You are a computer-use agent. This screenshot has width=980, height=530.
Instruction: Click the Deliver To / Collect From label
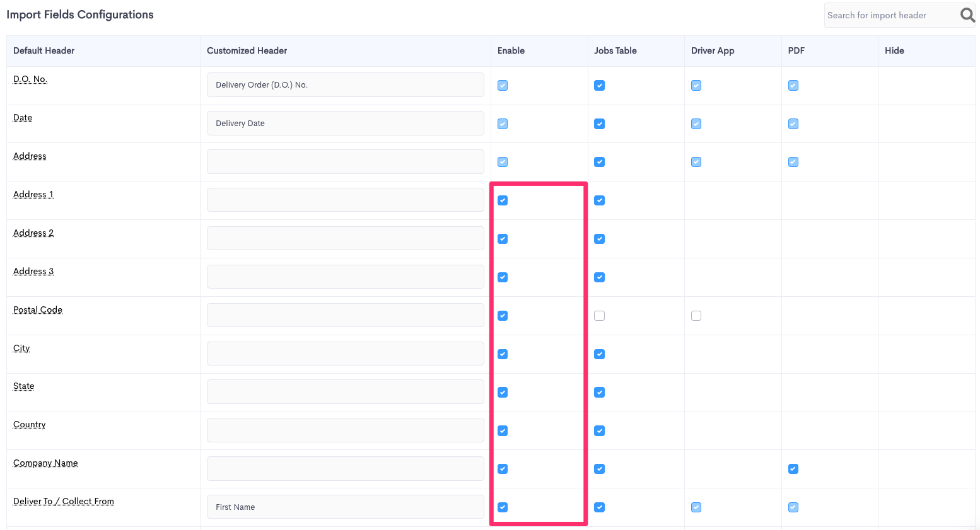pyautogui.click(x=64, y=502)
